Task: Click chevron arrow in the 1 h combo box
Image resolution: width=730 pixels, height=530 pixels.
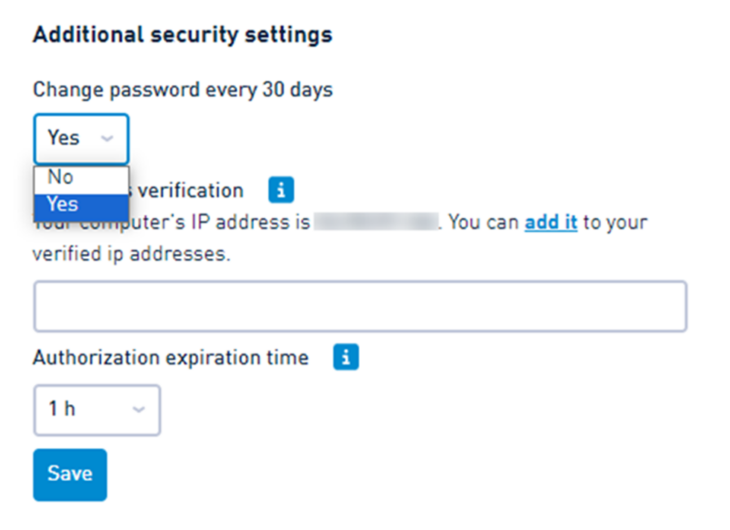Action: point(139,409)
